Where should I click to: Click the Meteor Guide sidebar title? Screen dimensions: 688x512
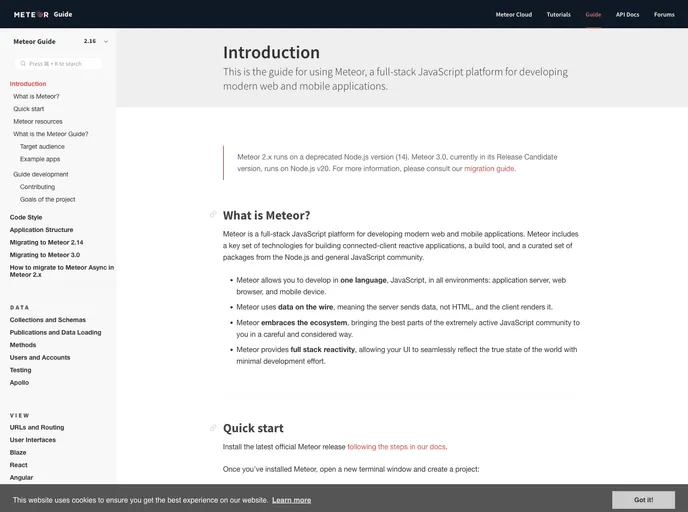coord(34,42)
